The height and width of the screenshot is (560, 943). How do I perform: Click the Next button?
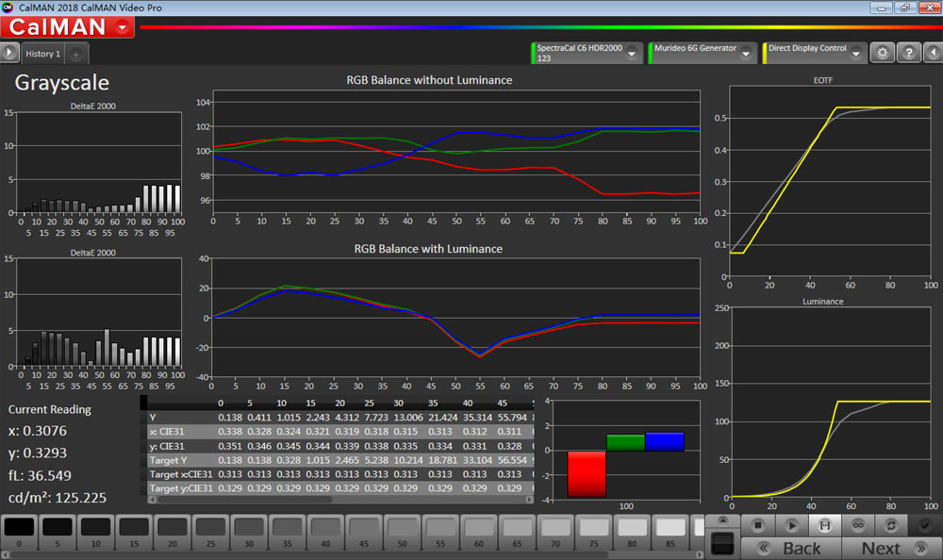point(881,548)
